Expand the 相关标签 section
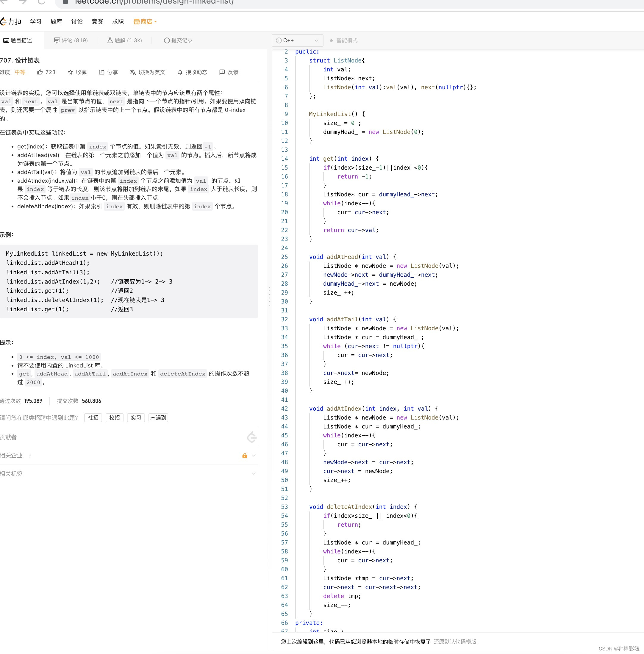Viewport: 644px width, 654px height. 253,473
